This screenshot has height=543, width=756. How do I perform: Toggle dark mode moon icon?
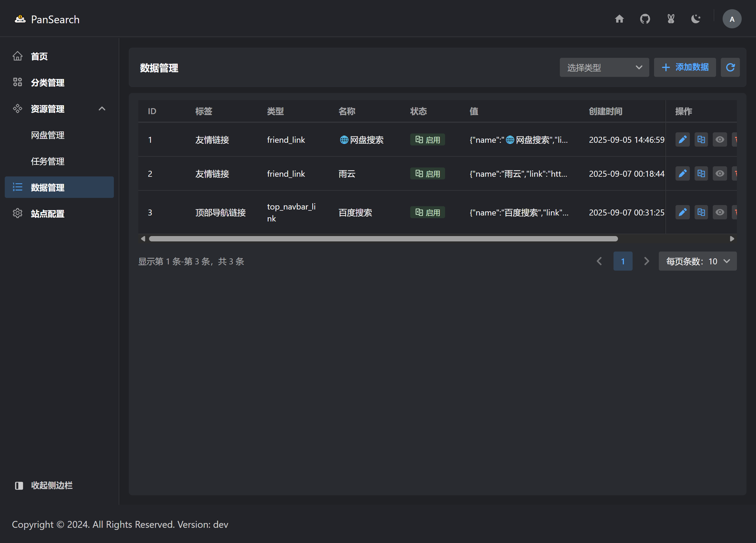click(696, 19)
